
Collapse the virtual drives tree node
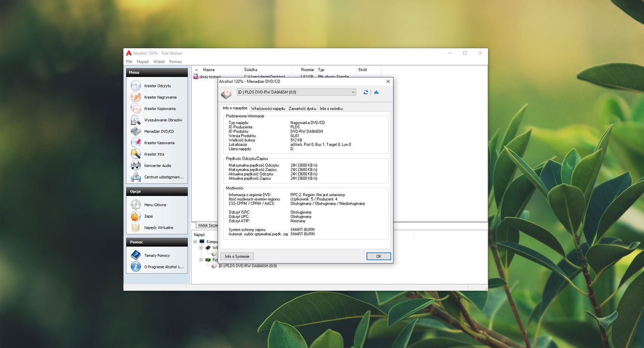click(x=201, y=248)
